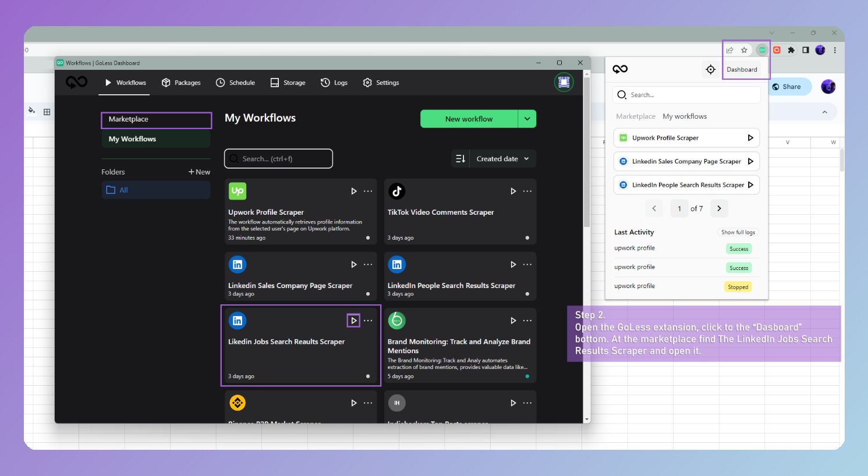Viewport: 868px width, 476px height.
Task: Go to previous page in popup pagination
Action: [654, 208]
